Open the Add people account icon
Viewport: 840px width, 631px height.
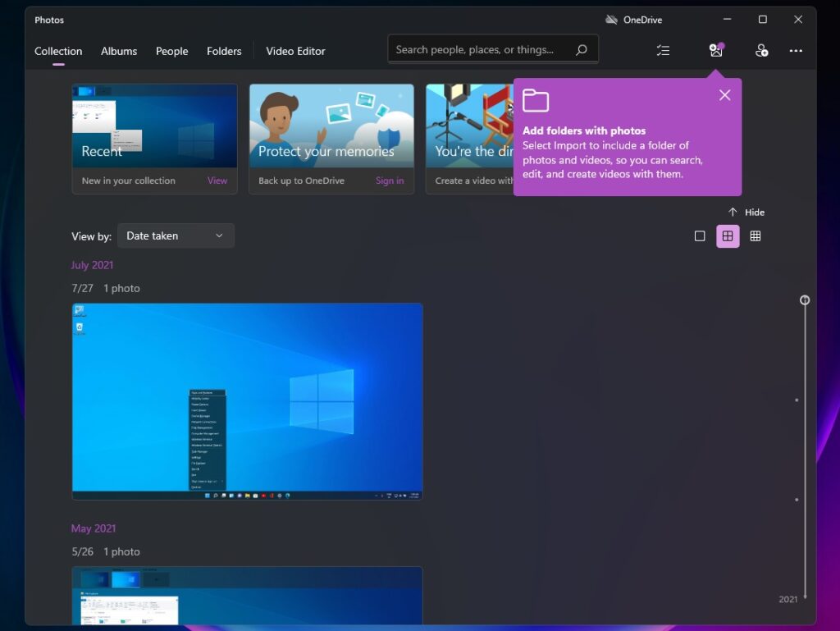[x=762, y=50]
